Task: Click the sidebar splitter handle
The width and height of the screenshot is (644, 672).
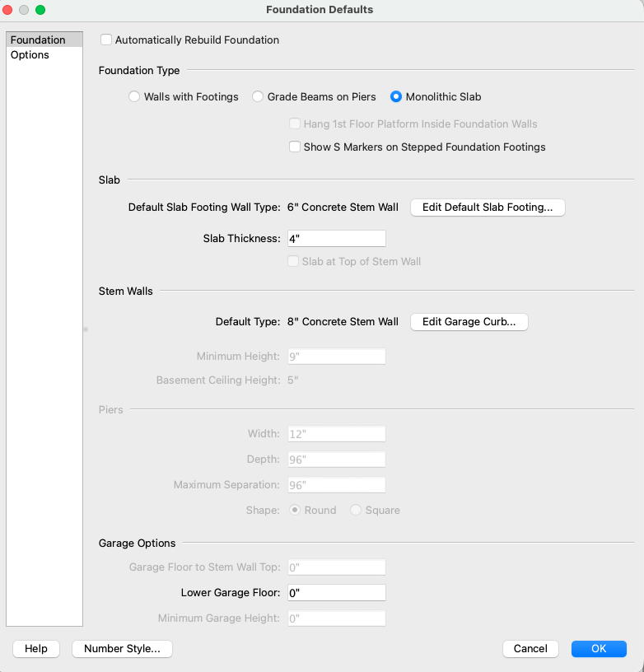Action: pos(85,329)
